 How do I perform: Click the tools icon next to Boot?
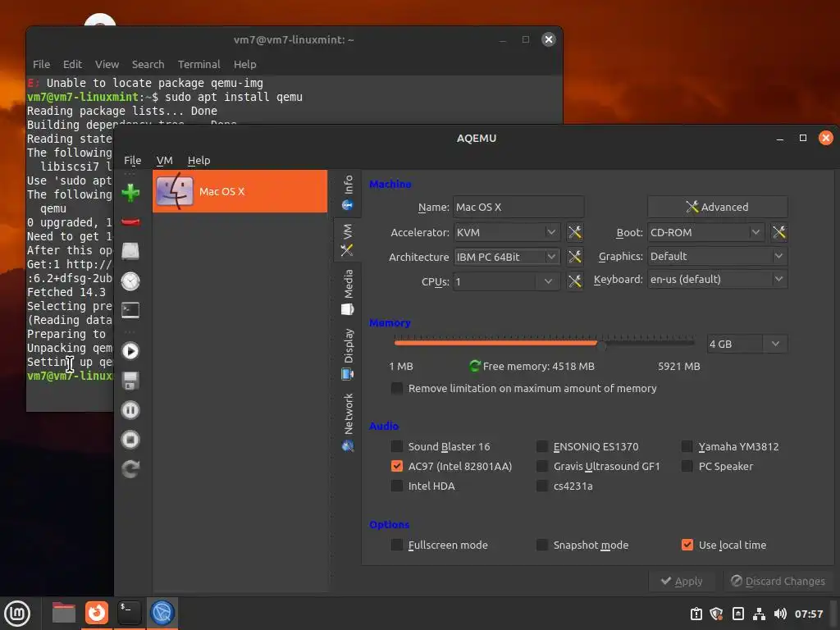[x=779, y=232]
